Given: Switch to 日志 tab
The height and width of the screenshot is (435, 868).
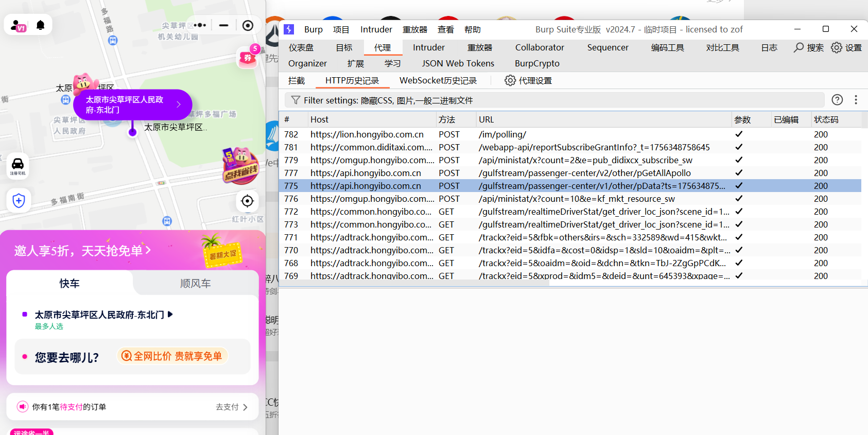Looking at the screenshot, I should pyautogui.click(x=770, y=47).
